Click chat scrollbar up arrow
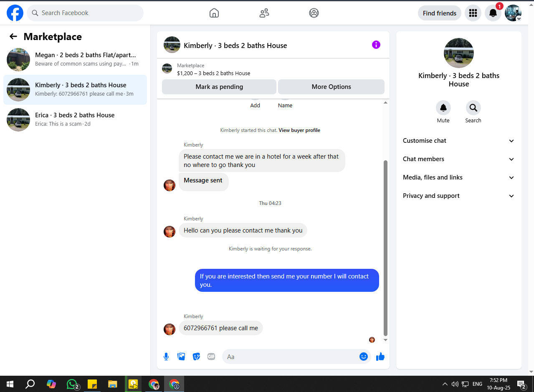534x392 pixels. click(x=385, y=103)
